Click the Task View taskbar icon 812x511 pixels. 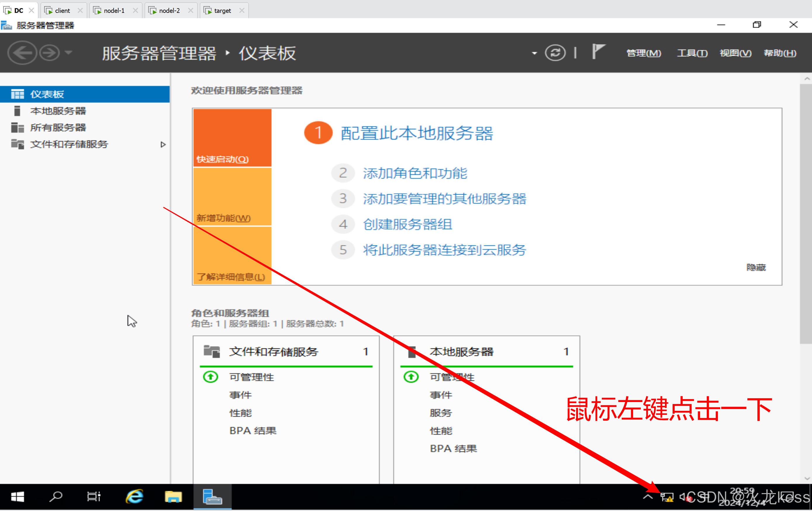94,497
